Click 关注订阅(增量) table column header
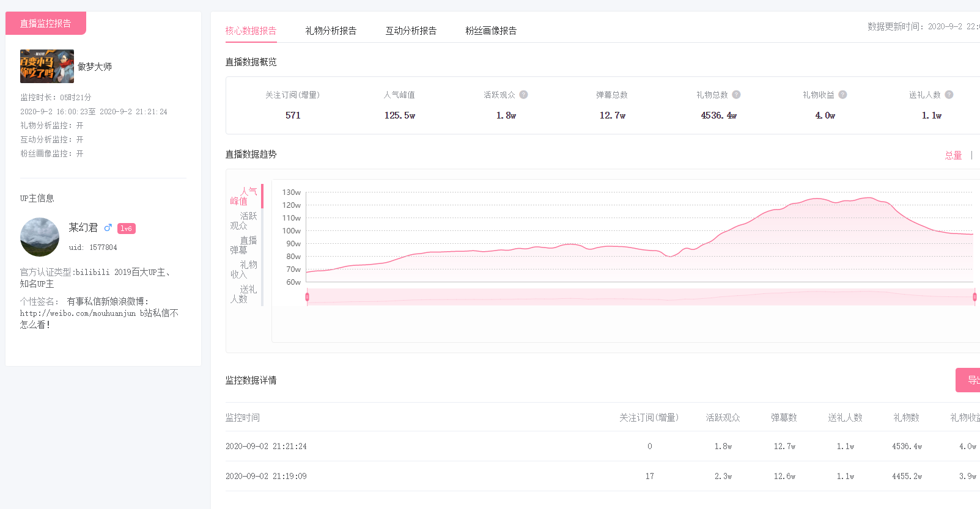The height and width of the screenshot is (509, 980). [649, 417]
